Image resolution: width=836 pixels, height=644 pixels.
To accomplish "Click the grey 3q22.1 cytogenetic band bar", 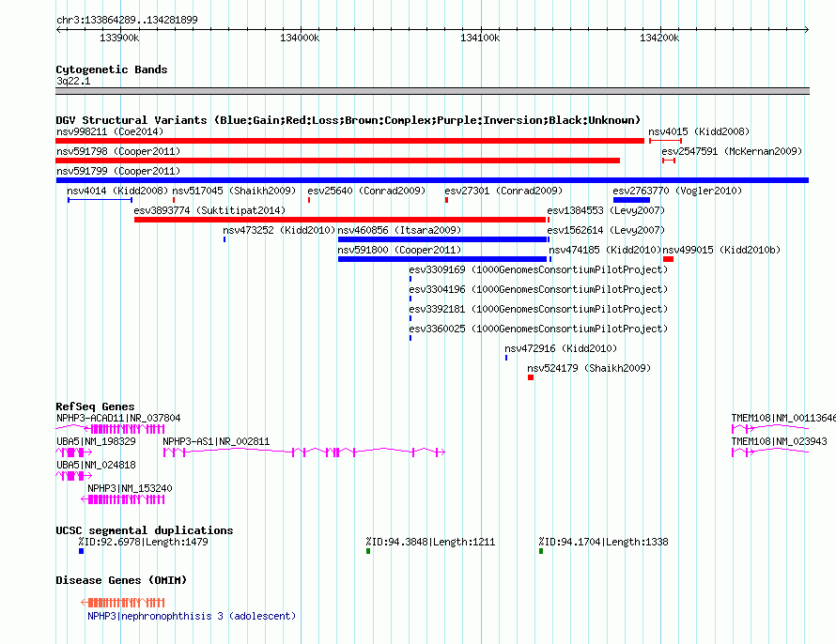I will (432, 91).
